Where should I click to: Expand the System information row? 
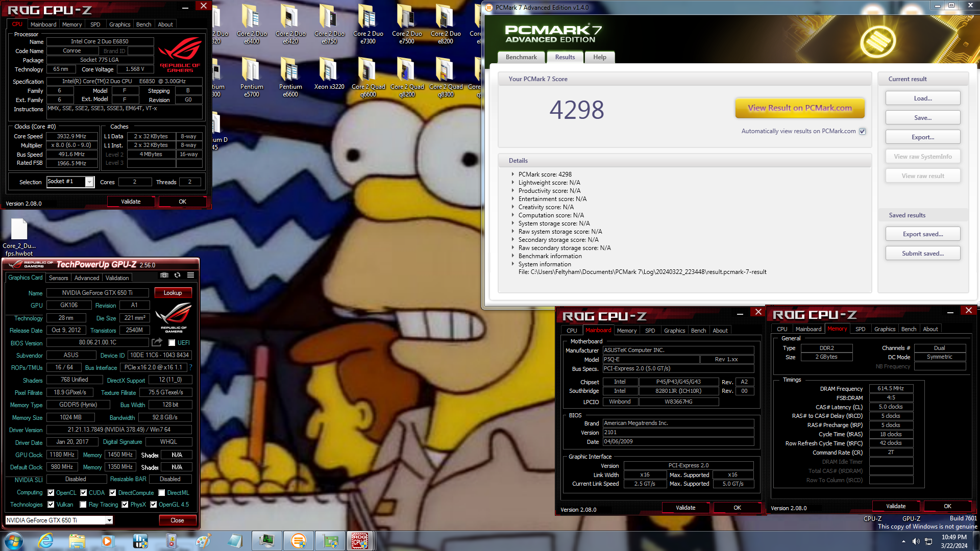pyautogui.click(x=513, y=264)
